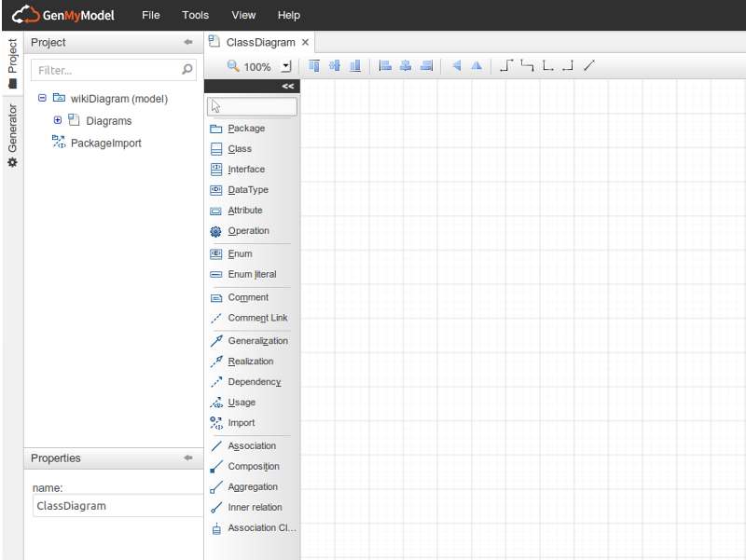Click the search icon in the Filter field

coord(186,69)
